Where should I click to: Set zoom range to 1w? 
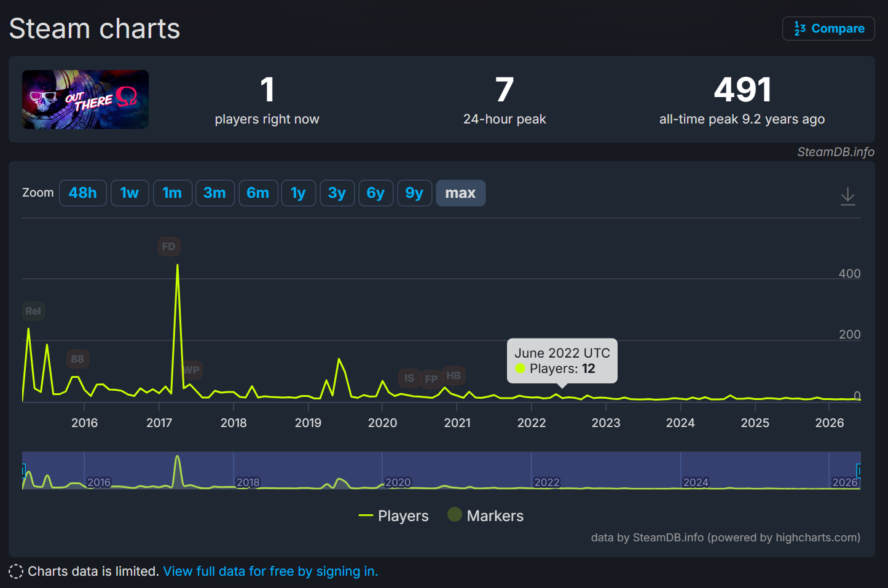pyautogui.click(x=130, y=193)
